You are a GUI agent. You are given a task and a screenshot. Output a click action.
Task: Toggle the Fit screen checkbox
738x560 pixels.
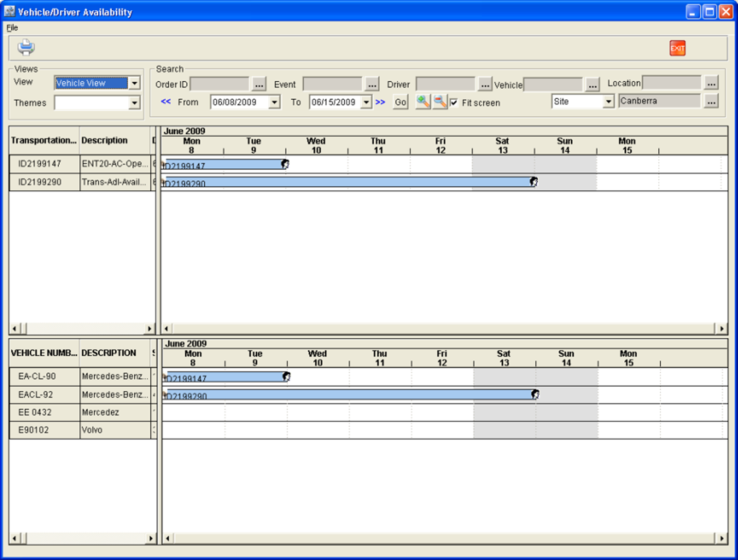pos(454,102)
